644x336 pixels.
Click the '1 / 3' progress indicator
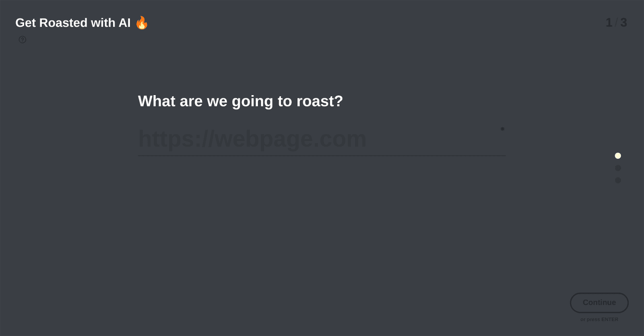pyautogui.click(x=617, y=23)
